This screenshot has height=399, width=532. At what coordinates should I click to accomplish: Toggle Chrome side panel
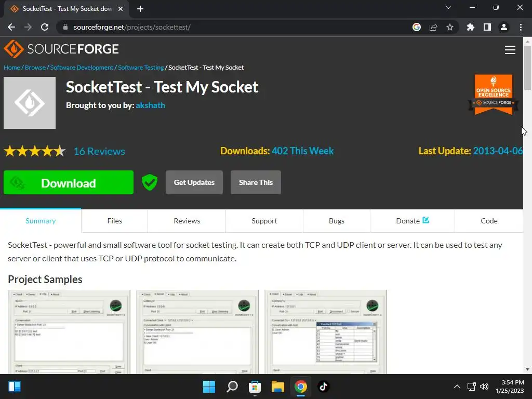pos(487,27)
